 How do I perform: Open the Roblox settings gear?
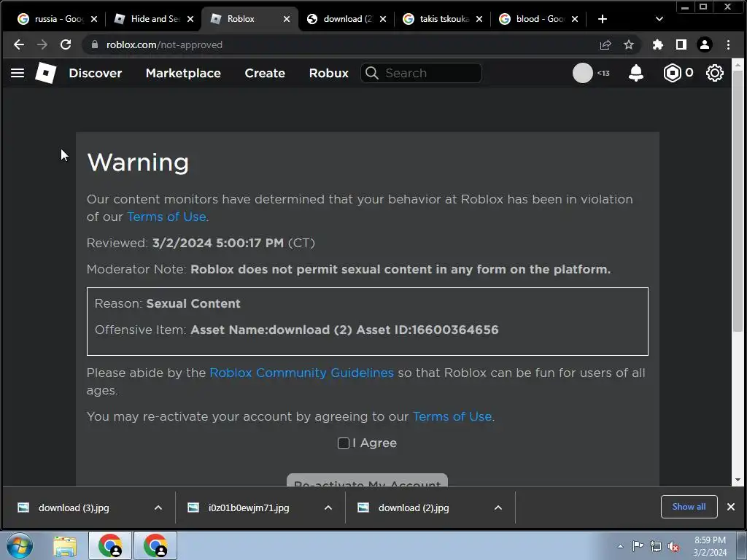pos(715,73)
